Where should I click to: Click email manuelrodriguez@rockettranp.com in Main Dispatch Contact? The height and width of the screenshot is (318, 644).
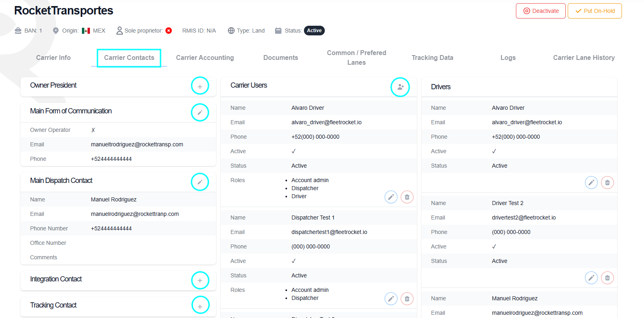135,214
